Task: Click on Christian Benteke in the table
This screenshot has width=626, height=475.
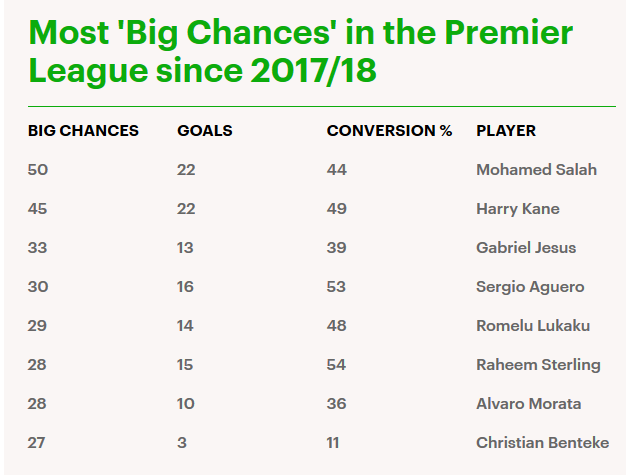Action: point(542,443)
